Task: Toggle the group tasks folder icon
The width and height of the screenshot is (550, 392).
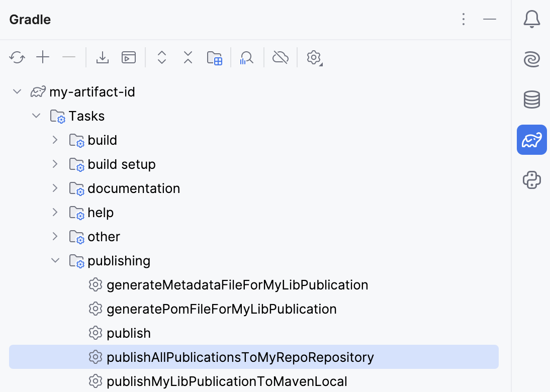Action: point(215,57)
